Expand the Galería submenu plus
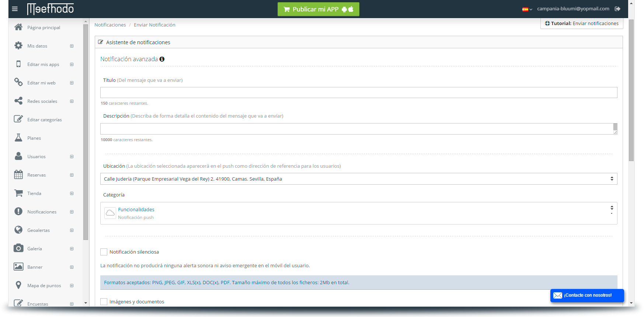This screenshot has height=317, width=644. tap(72, 249)
